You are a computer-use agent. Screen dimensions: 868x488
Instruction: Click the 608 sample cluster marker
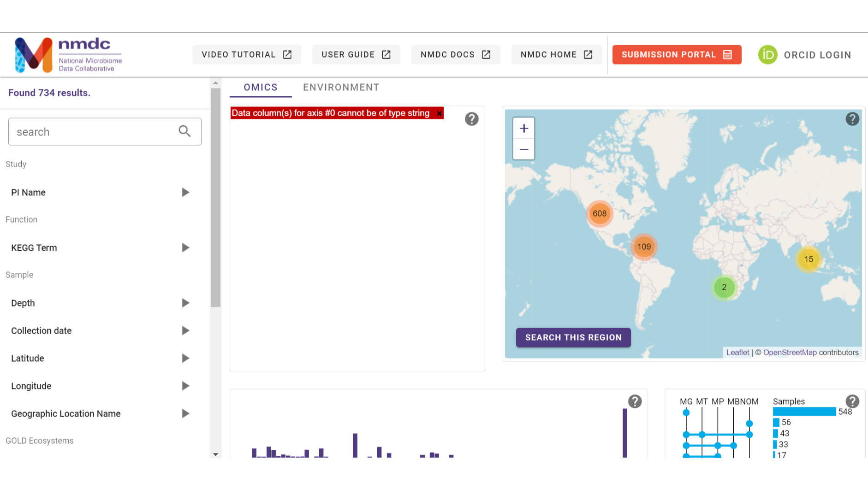point(600,214)
